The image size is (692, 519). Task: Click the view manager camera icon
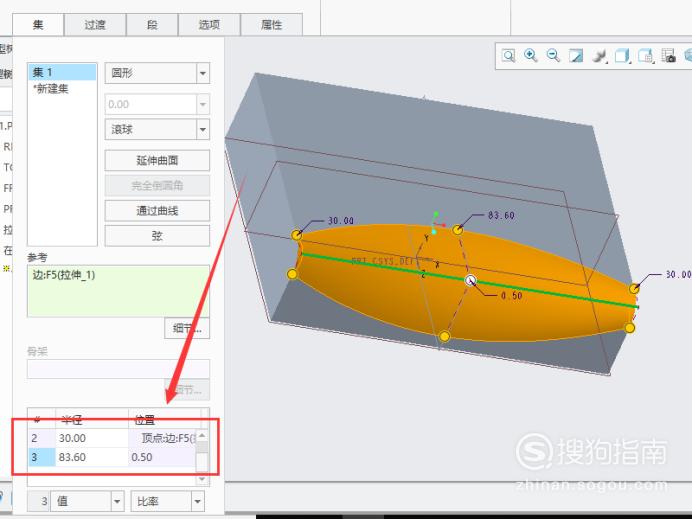[x=669, y=56]
